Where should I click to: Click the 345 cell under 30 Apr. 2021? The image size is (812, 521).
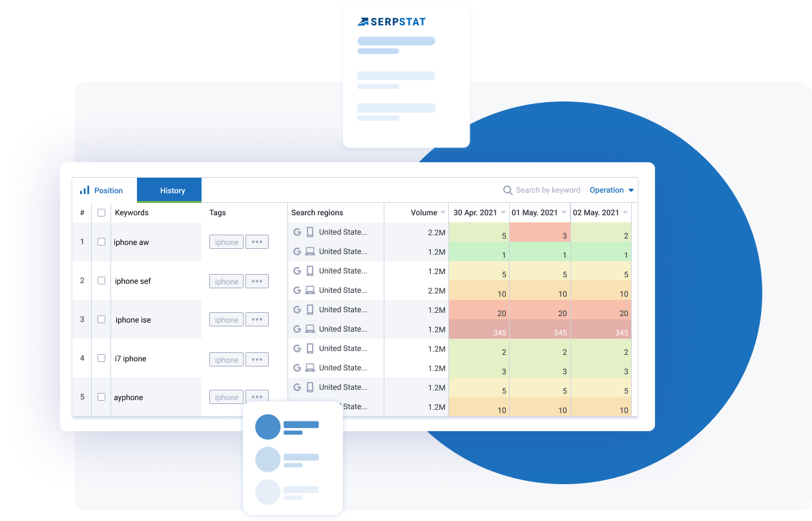tap(479, 329)
